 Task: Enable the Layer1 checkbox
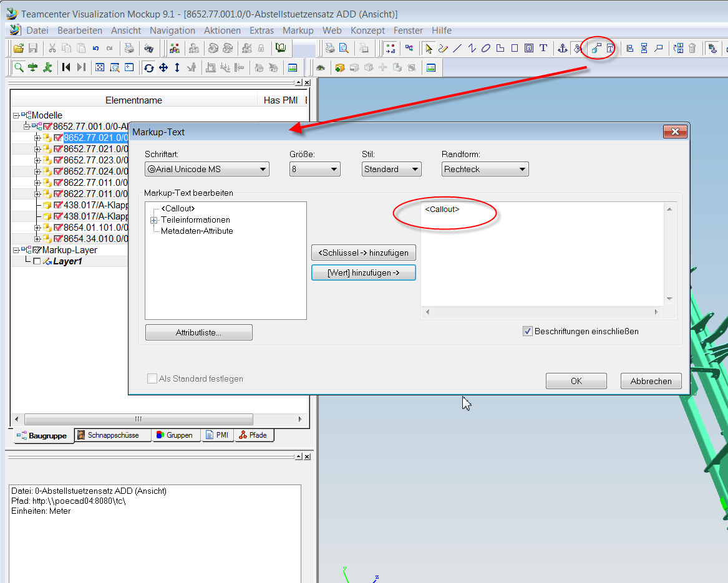37,261
